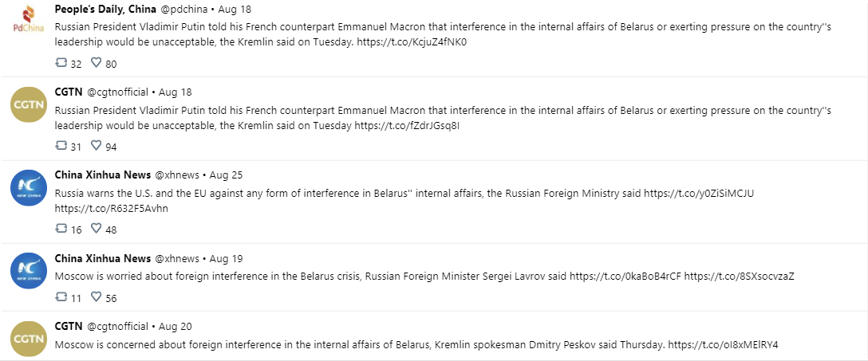Open the link https://t.co/0kaBoB4rCF
The width and height of the screenshot is (868, 361).
[x=625, y=277]
